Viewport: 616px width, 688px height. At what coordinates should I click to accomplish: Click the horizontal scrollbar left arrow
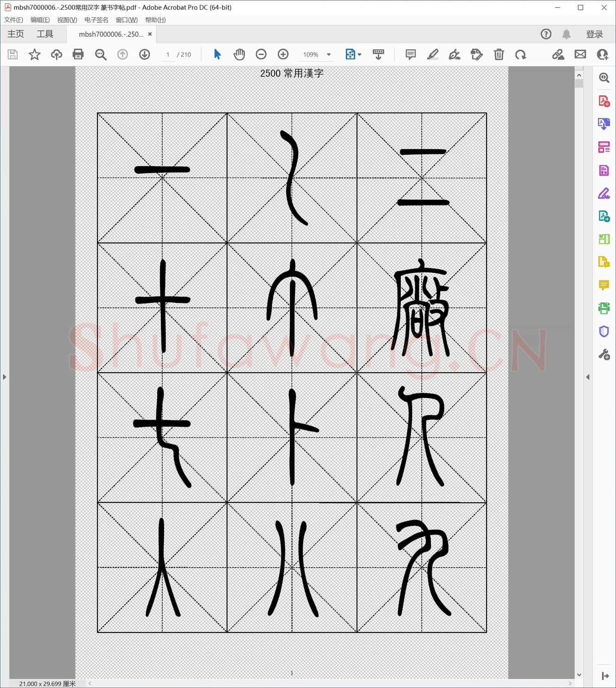pyautogui.click(x=90, y=683)
